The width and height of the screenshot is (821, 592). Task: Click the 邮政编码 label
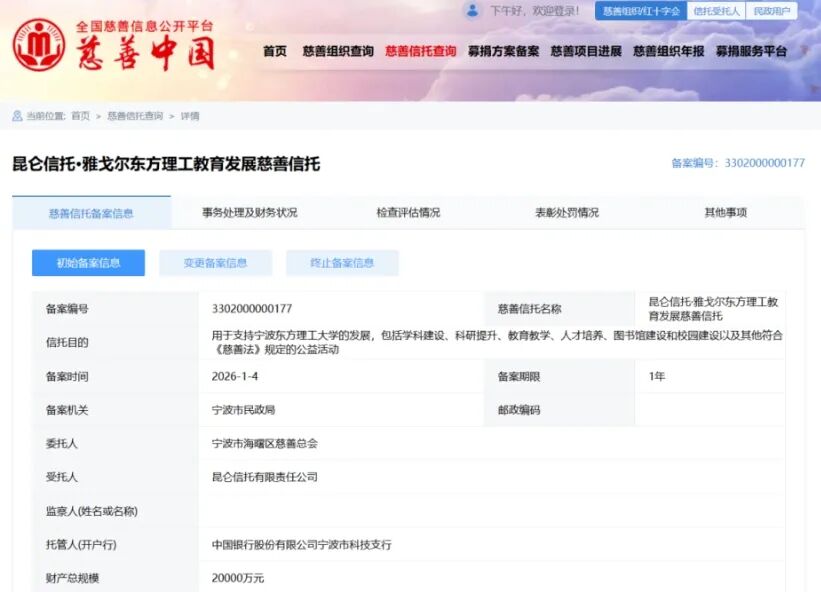[x=519, y=410]
